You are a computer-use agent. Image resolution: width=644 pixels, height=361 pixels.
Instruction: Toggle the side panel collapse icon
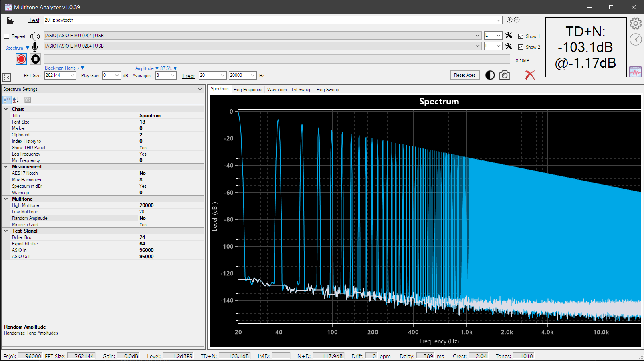tap(6, 77)
